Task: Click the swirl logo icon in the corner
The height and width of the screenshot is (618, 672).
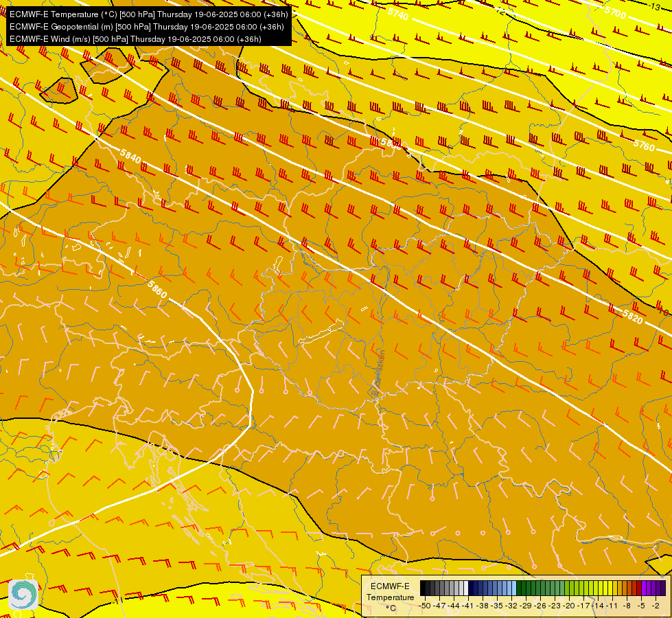Action: [23, 595]
